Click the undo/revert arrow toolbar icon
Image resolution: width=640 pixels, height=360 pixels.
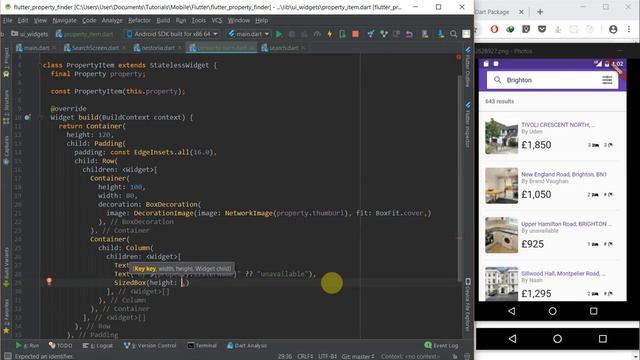coord(409,34)
